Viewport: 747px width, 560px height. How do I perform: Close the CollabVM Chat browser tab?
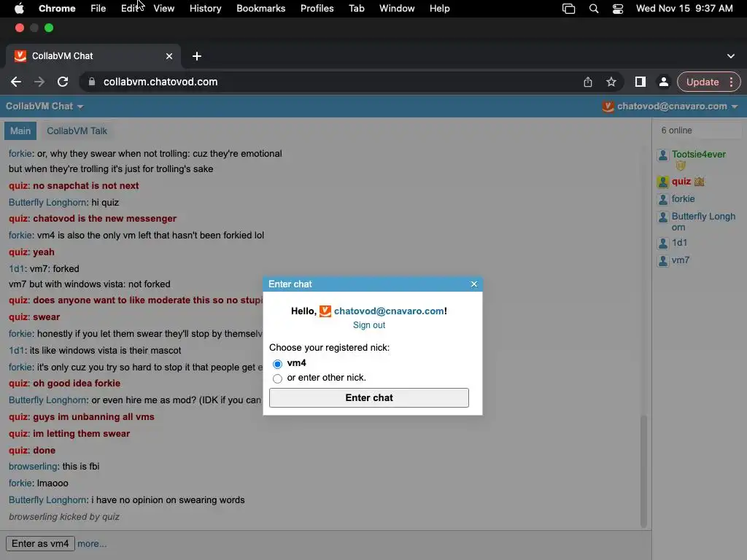[x=169, y=56]
